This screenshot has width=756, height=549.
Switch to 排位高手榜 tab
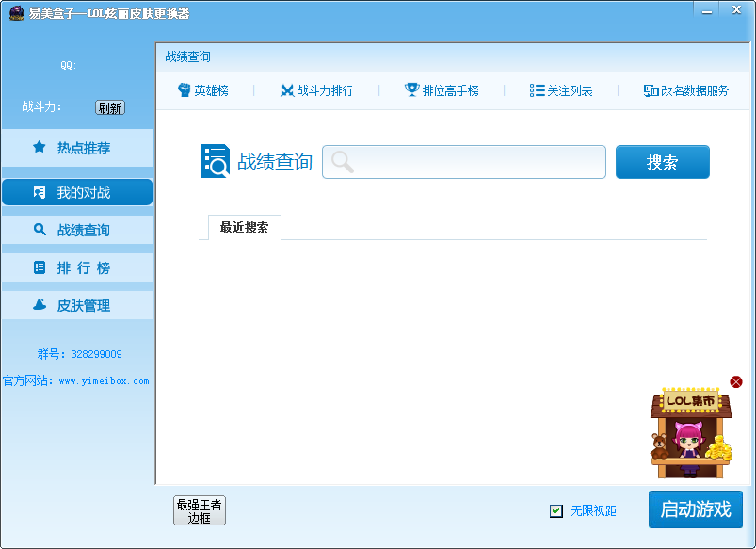442,90
